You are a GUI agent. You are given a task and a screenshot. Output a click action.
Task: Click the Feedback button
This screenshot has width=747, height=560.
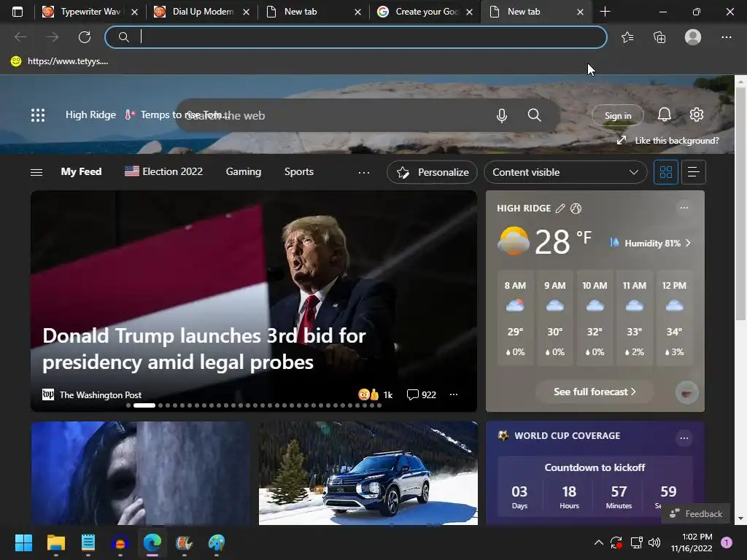click(695, 514)
